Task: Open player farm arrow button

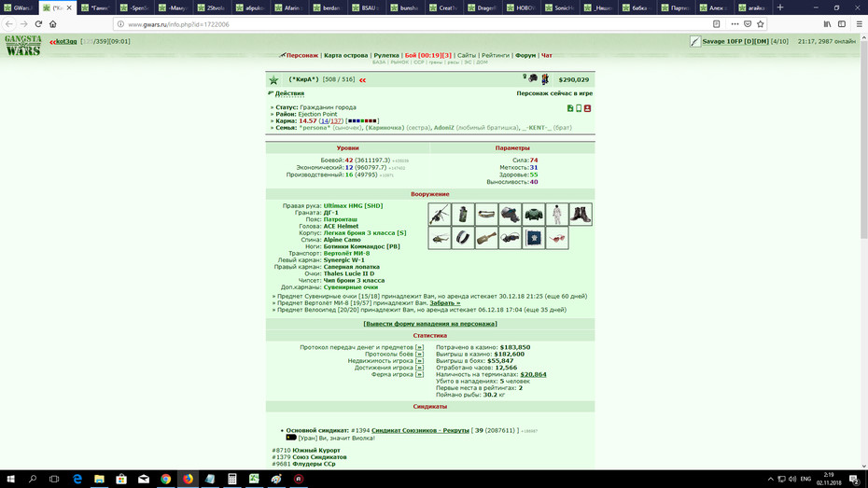Action: [x=419, y=374]
